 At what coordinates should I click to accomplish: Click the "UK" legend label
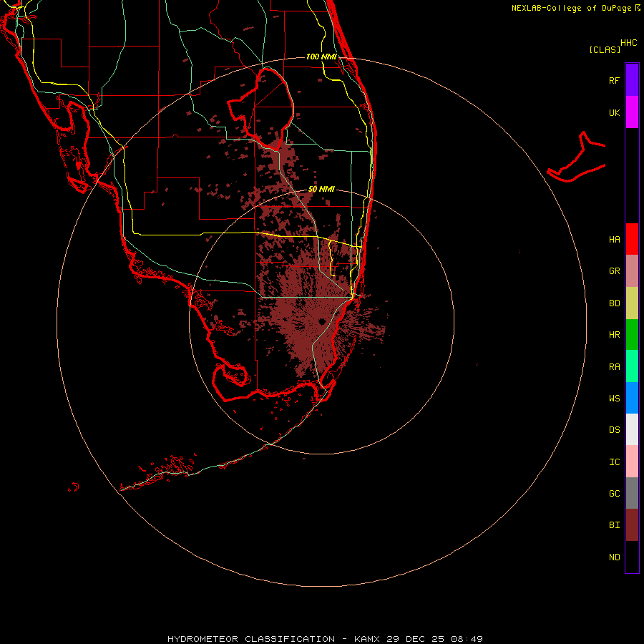[614, 112]
